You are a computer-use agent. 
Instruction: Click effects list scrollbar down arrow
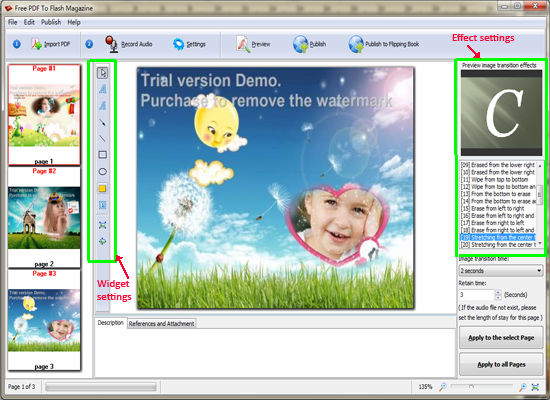540,244
